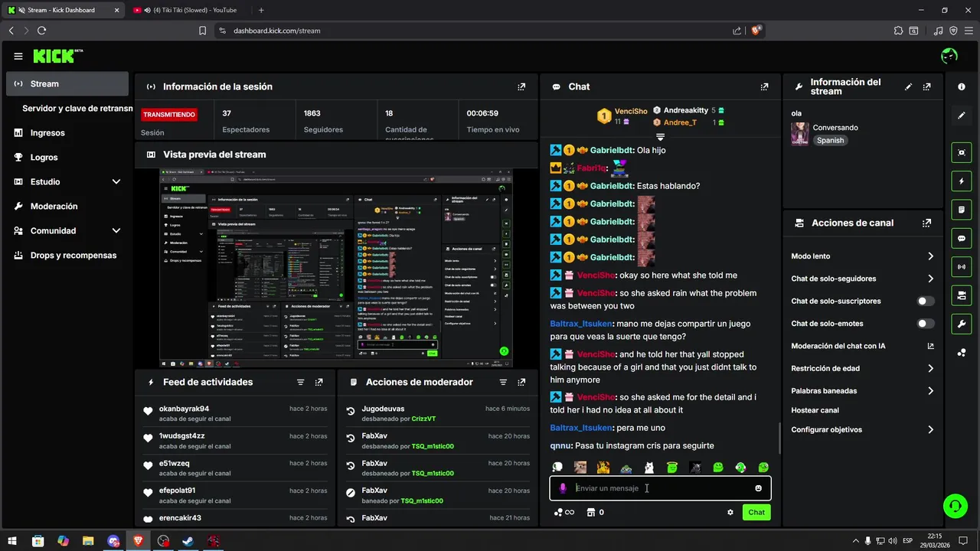The height and width of the screenshot is (551, 980).
Task: Click the green Chat send button
Action: (x=756, y=513)
